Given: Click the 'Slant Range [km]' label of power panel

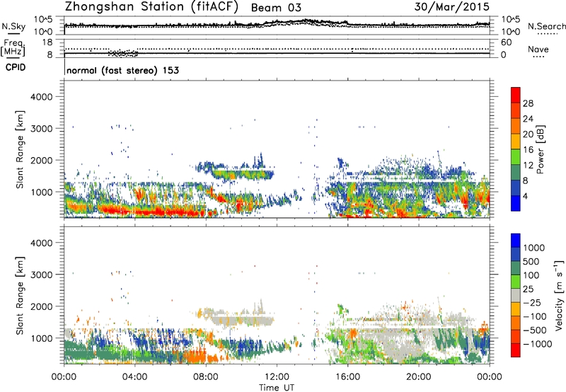Looking at the screenshot, I should (20, 149).
